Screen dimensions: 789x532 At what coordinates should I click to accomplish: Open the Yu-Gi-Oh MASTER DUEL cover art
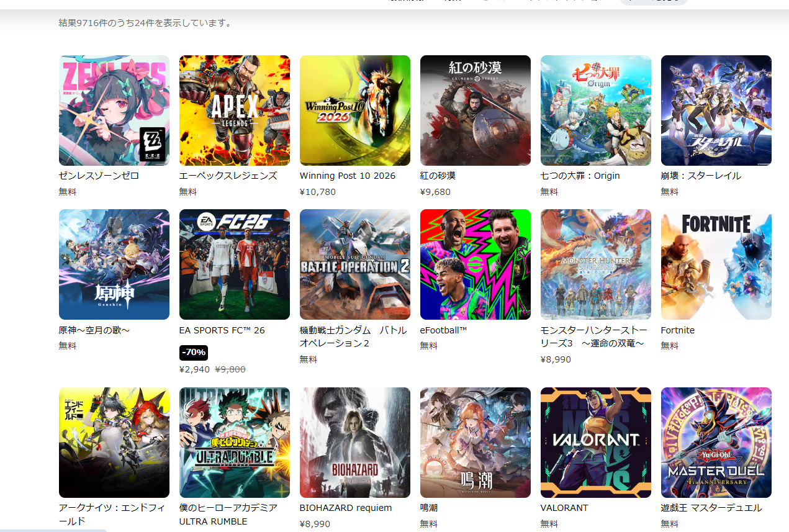(716, 443)
